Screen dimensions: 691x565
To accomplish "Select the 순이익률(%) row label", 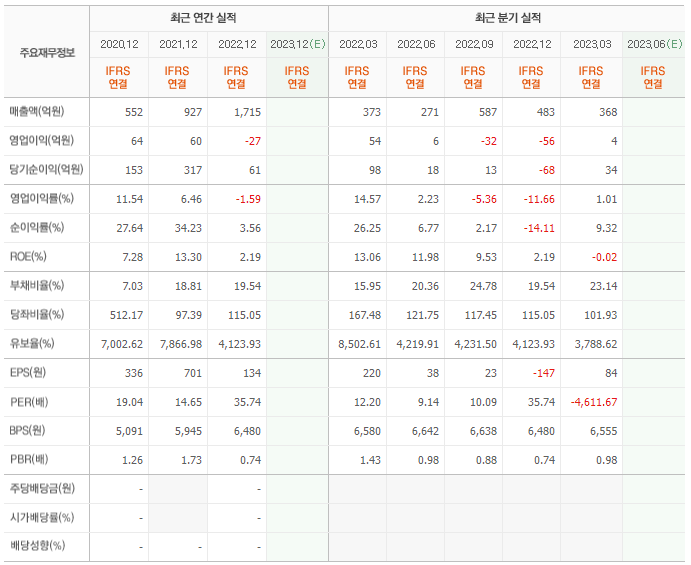I will point(37,228).
